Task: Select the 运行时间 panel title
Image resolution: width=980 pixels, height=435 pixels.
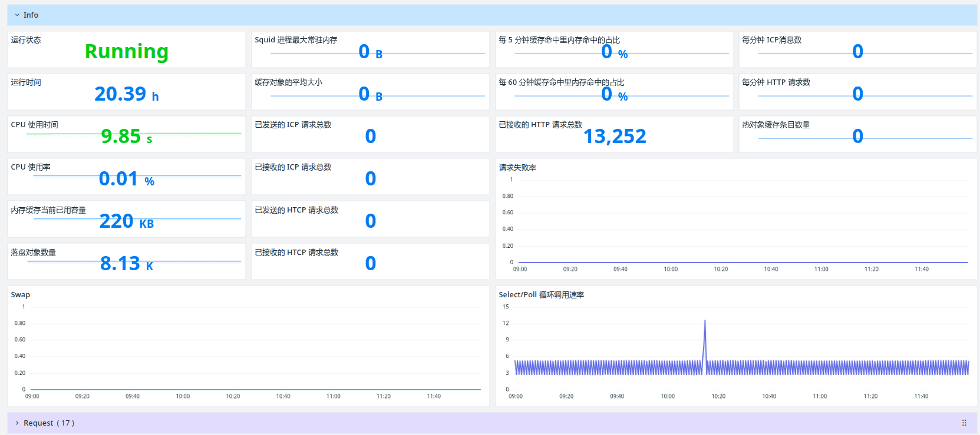Action: (x=26, y=82)
